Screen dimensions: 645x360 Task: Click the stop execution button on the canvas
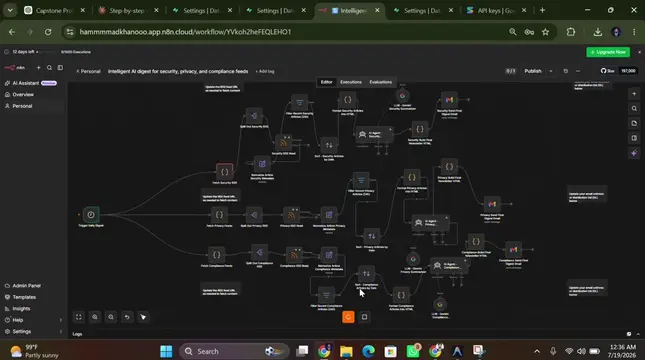click(364, 317)
